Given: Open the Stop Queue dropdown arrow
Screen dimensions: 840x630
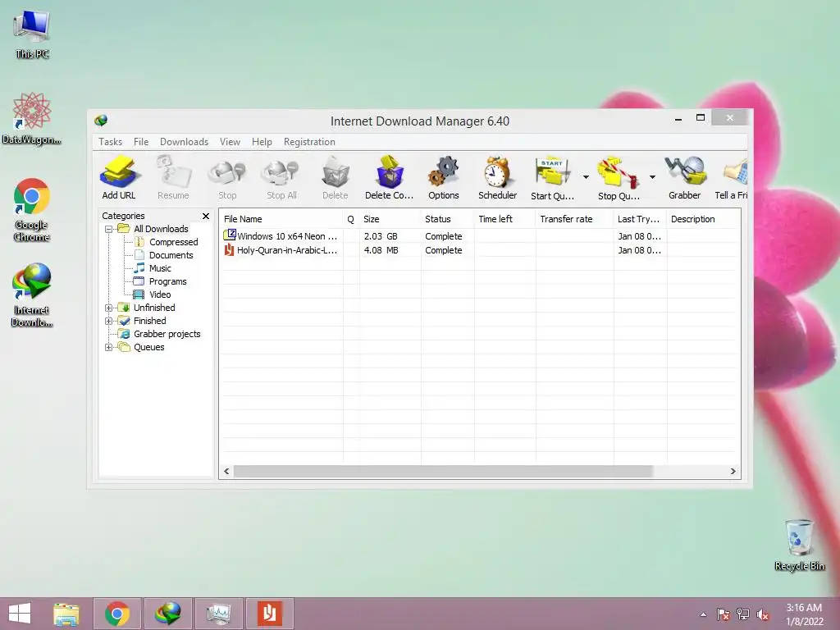Looking at the screenshot, I should pos(652,177).
